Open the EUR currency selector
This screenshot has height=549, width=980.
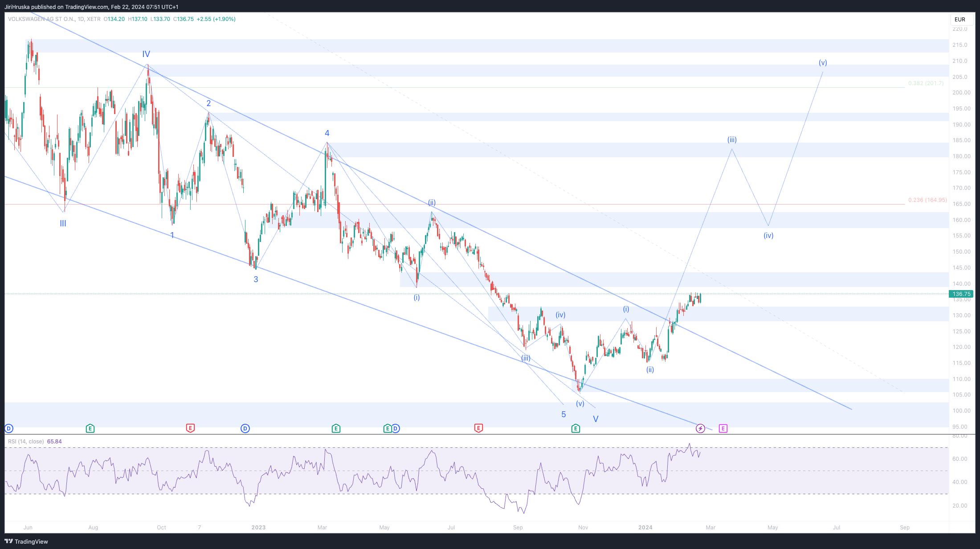point(960,20)
